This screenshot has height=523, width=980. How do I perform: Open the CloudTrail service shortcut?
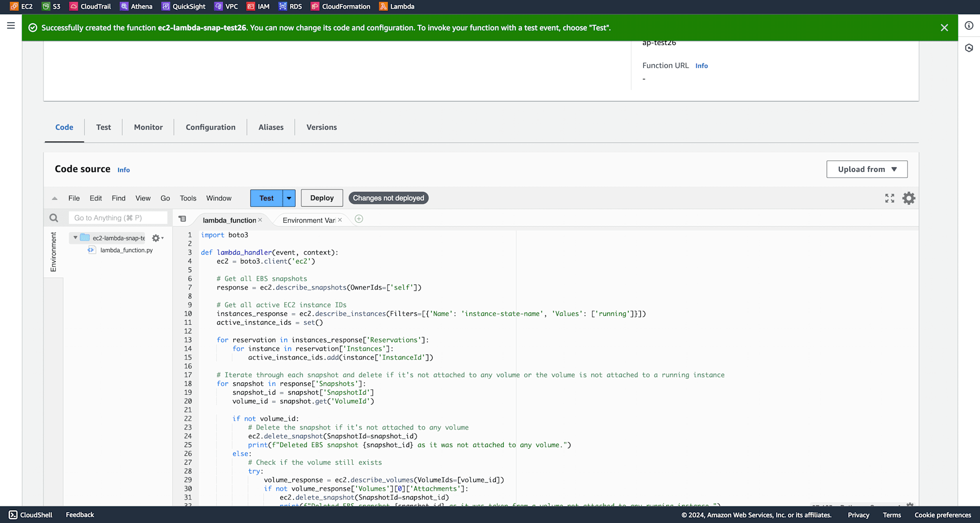tap(91, 6)
